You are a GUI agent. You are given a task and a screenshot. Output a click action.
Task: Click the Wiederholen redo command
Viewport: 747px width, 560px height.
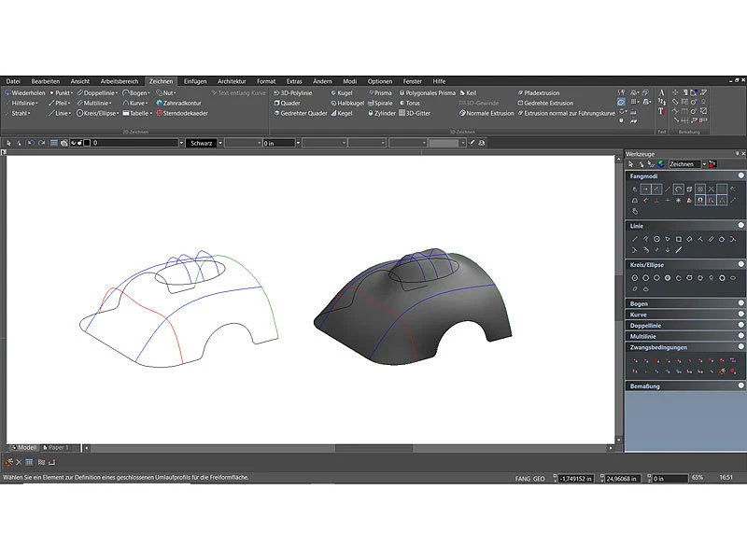(x=27, y=93)
